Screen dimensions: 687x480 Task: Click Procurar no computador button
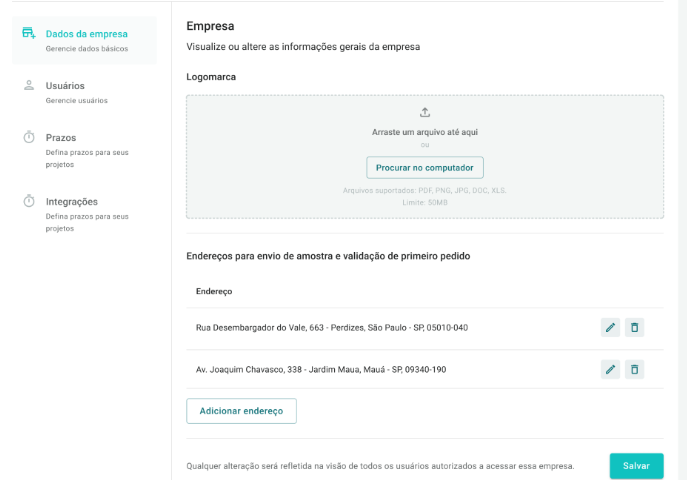pos(425,168)
